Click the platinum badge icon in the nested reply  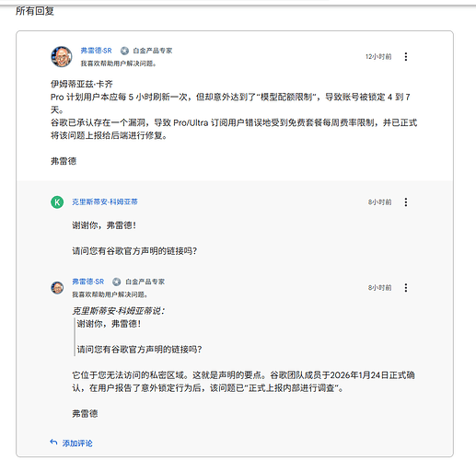[116, 282]
